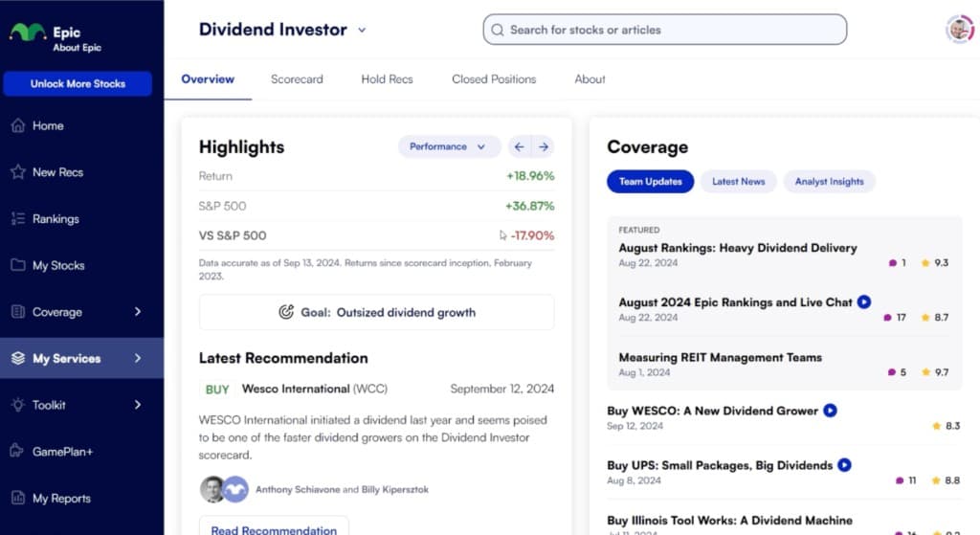Screen dimensions: 980x535
Task: Click the Coverage newspaper icon
Action: (18, 312)
